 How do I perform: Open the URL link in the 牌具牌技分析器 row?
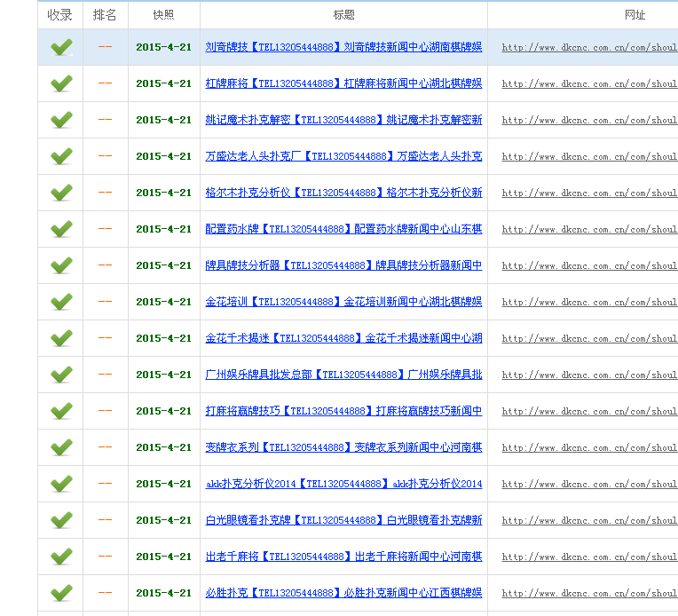(x=589, y=265)
